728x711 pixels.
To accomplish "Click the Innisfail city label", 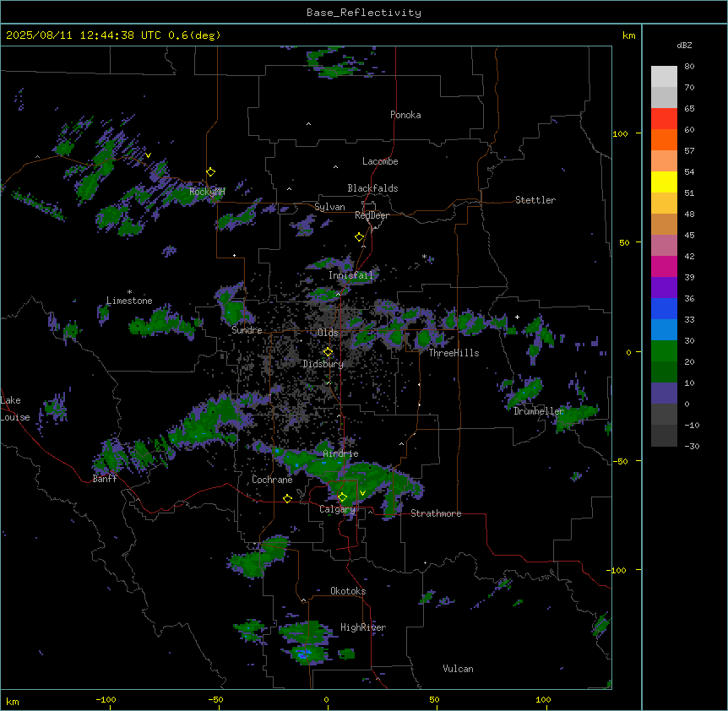I will [351, 275].
